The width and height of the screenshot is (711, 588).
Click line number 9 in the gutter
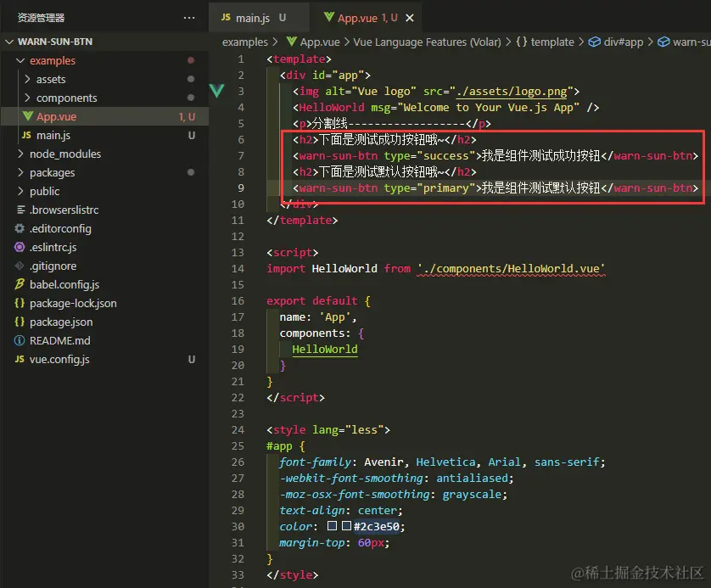point(241,188)
